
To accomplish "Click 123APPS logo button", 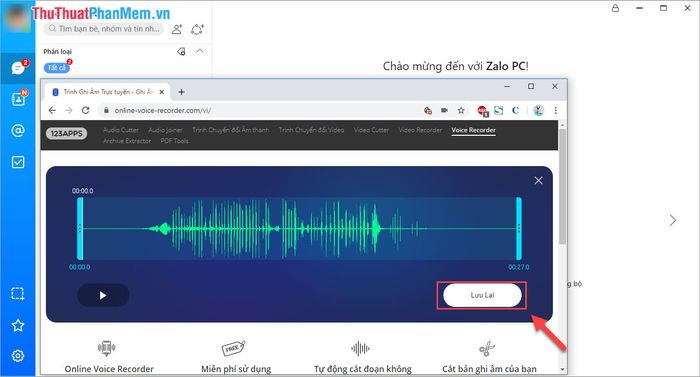I will pos(67,134).
